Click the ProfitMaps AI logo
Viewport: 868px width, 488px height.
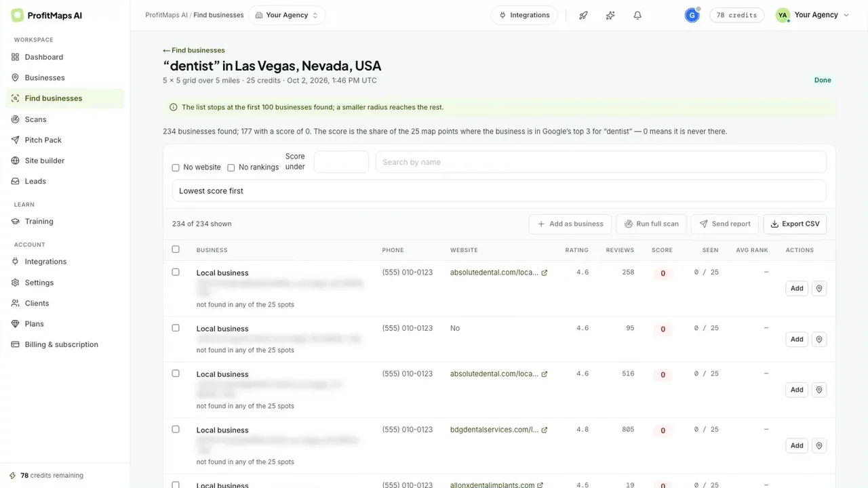point(47,15)
